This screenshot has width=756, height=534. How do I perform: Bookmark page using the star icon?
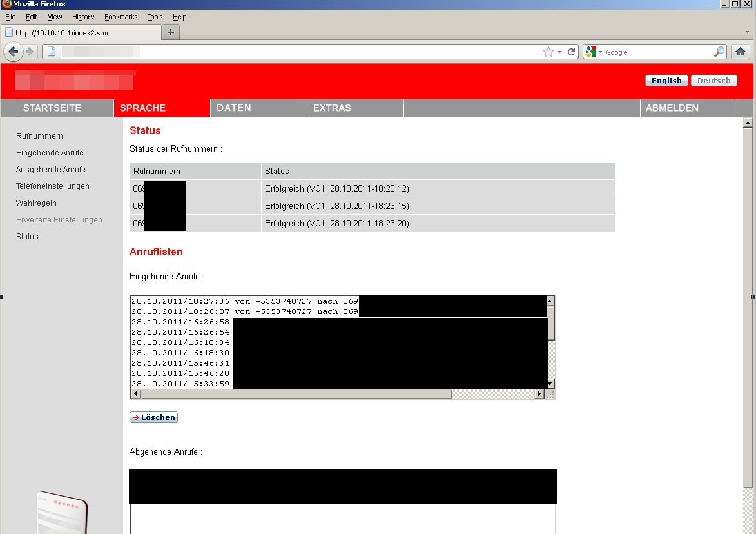click(x=548, y=52)
